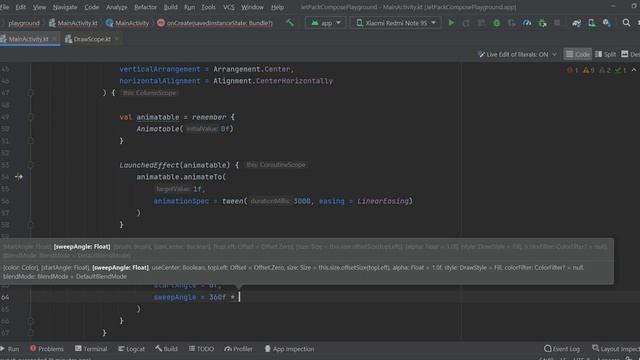Open the Problems tool window
This screenshot has height=360, width=640.
coord(47,349)
